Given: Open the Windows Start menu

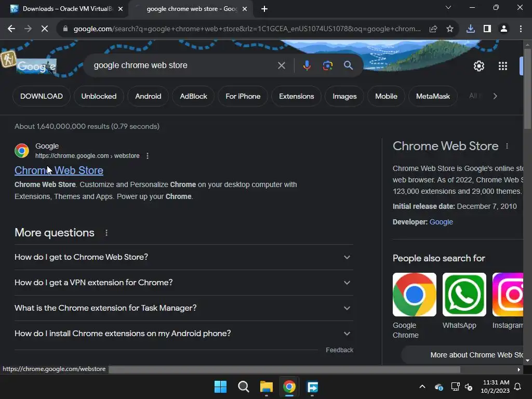Looking at the screenshot, I should coord(220,387).
